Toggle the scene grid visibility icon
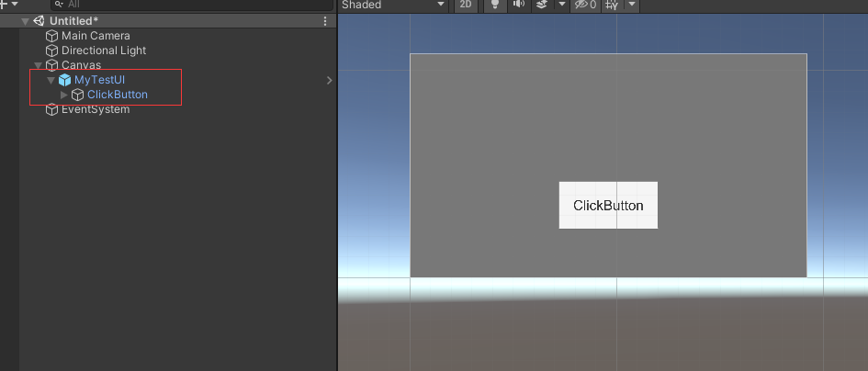This screenshot has height=371, width=868. pos(612,5)
